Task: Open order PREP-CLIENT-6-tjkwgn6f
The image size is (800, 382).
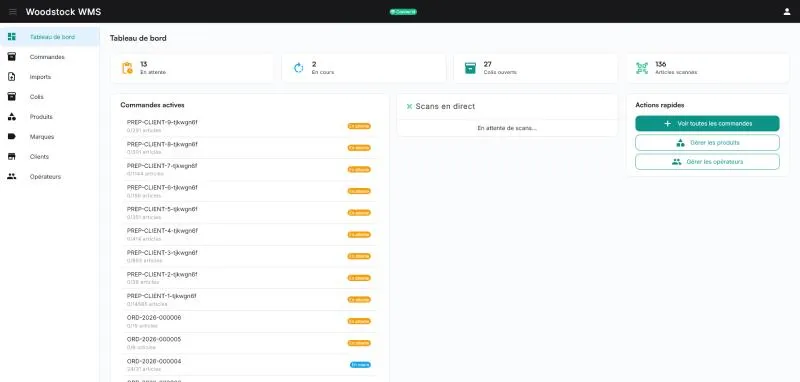Action: (249, 191)
